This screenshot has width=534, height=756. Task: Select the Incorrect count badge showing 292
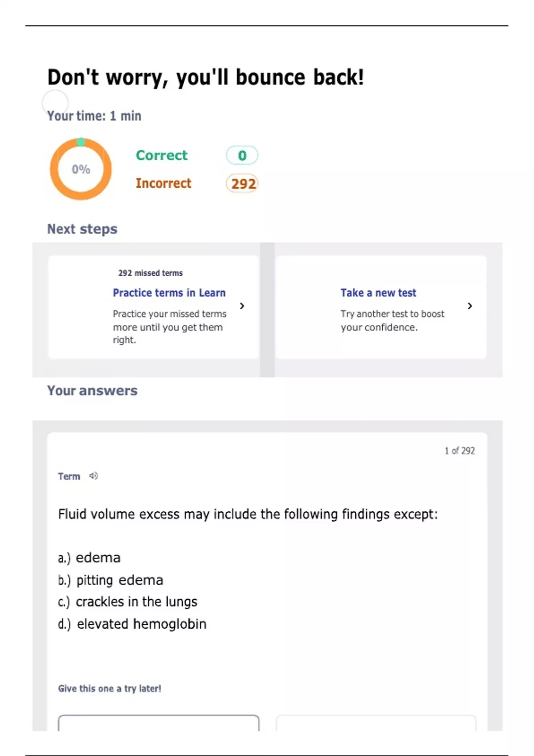[x=242, y=183]
